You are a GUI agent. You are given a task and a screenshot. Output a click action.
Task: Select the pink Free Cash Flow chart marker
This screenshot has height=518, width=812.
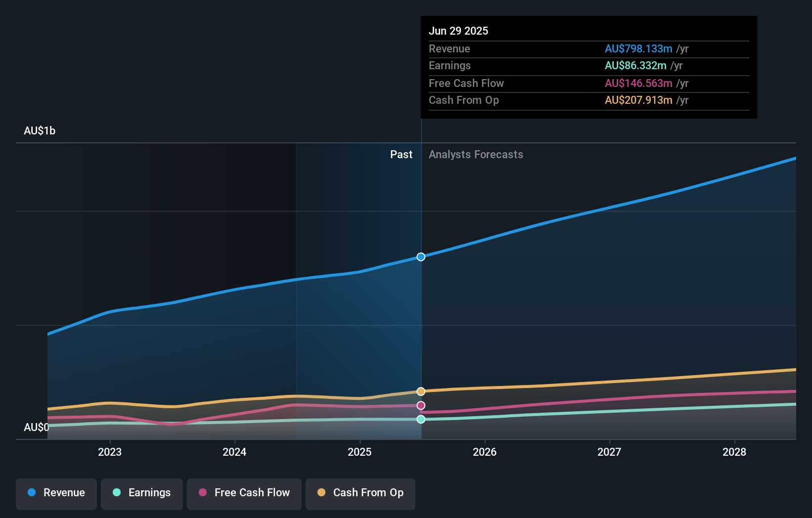click(421, 405)
